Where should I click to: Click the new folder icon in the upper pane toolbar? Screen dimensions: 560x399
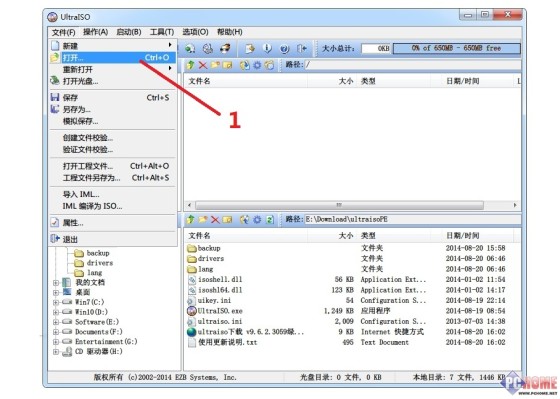click(x=215, y=65)
